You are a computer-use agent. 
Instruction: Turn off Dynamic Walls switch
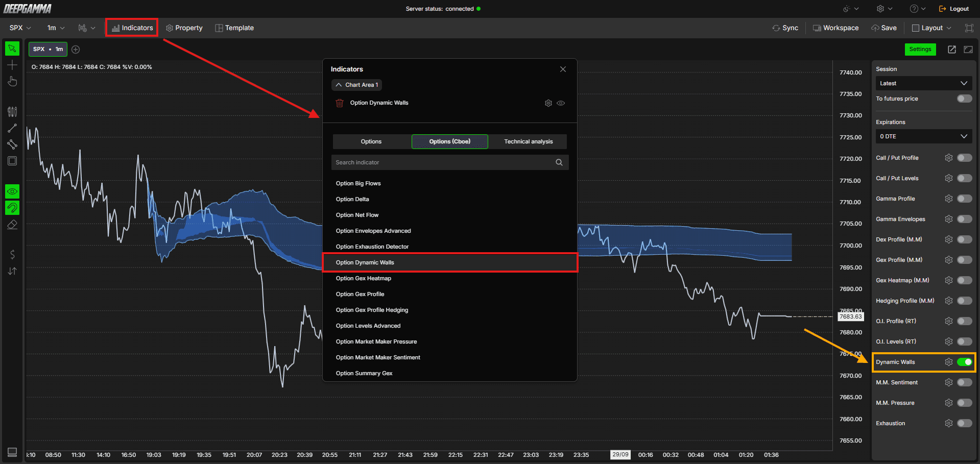click(x=965, y=362)
